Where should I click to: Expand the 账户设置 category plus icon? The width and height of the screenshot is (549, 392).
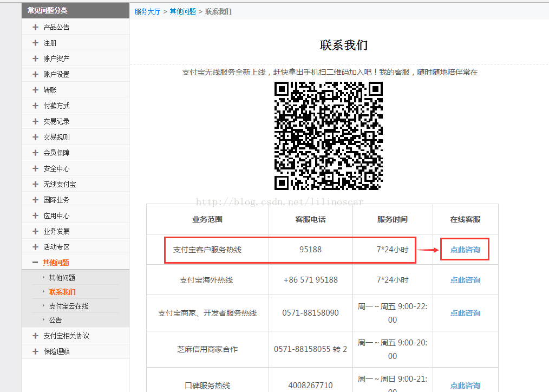35,74
